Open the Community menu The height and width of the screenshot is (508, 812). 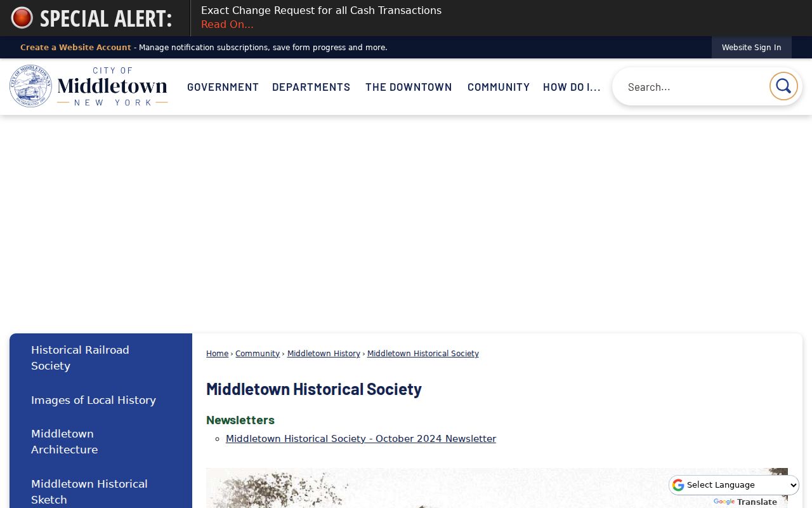click(x=498, y=87)
